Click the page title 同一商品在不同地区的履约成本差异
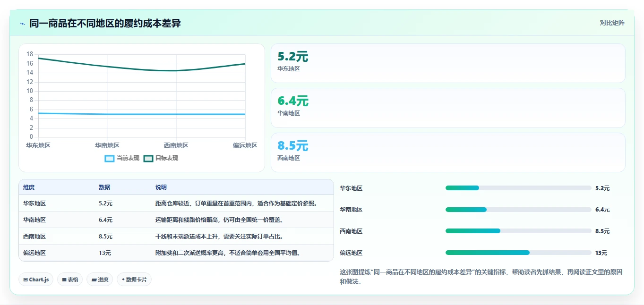Screen dimensions: 644x305 click(x=105, y=24)
